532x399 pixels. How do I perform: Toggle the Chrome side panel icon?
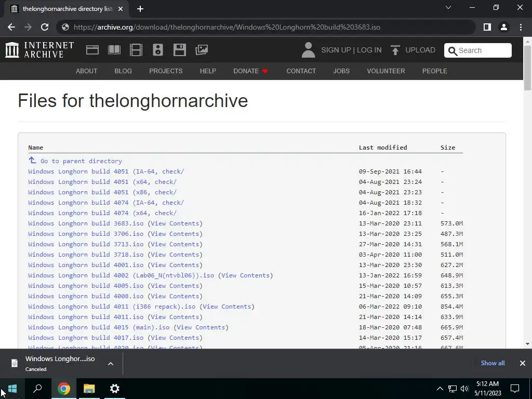(x=487, y=27)
